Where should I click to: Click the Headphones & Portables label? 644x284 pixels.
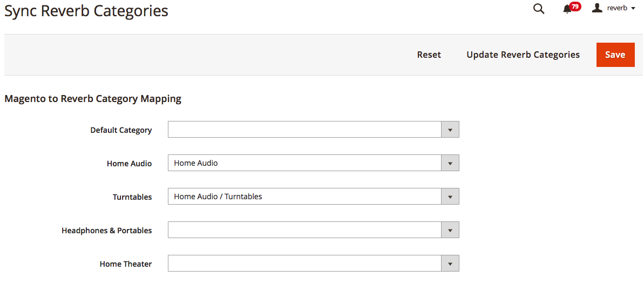(x=106, y=231)
